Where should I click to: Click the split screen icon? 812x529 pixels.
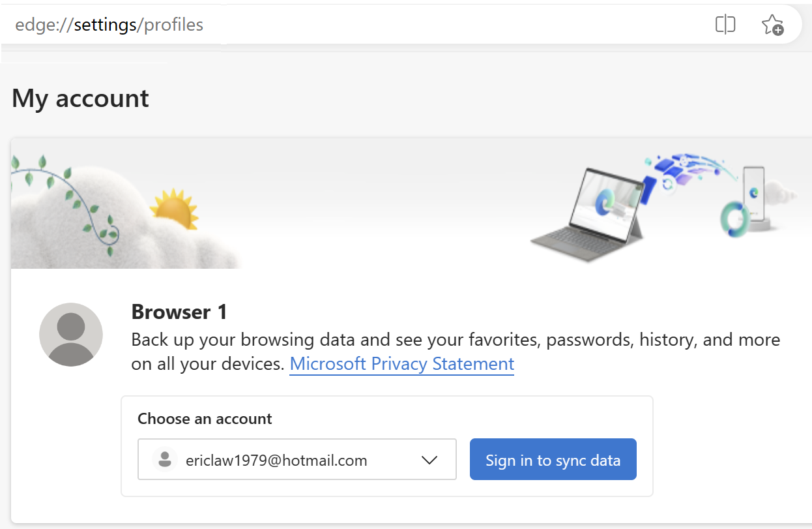725,25
